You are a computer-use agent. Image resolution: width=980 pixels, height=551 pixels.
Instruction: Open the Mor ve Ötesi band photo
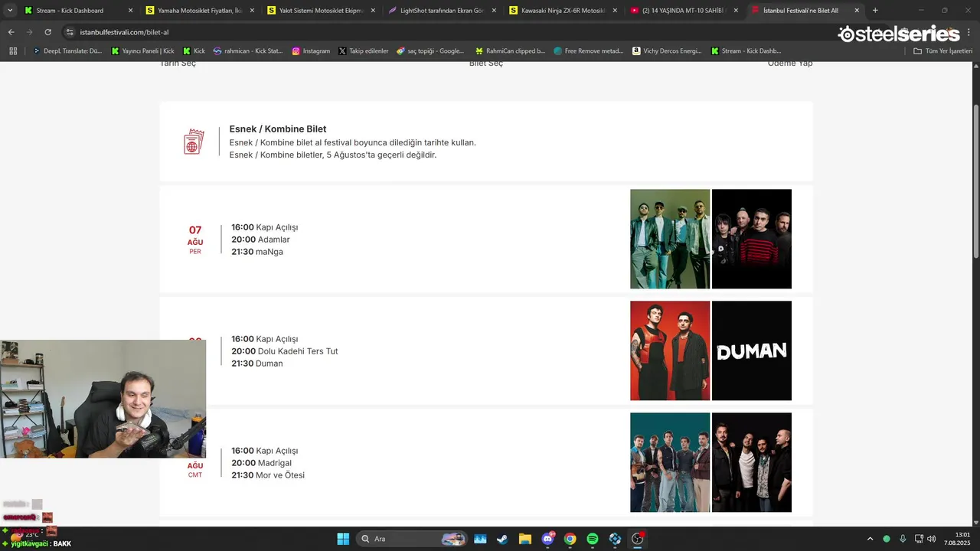[752, 462]
